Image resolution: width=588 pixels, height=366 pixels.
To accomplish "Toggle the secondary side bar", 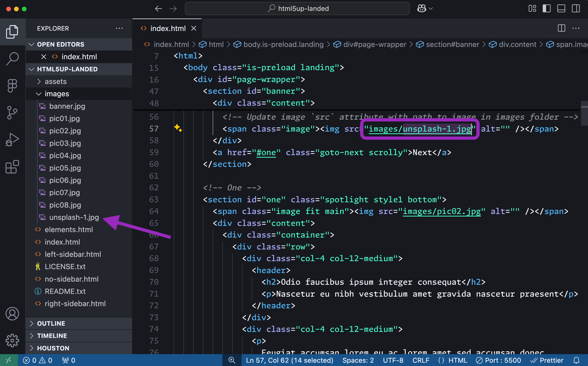I will pos(576,8).
